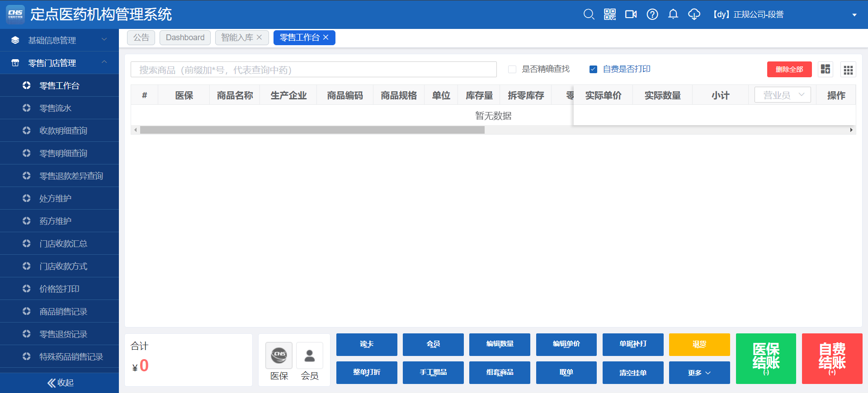This screenshot has width=868, height=393.
Task: Click the 取单 button
Action: tap(566, 372)
